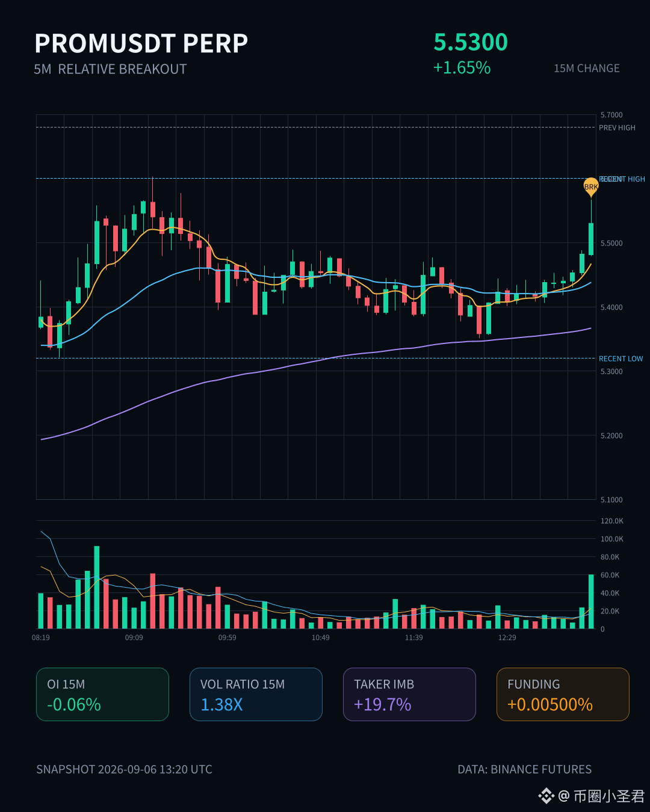Click the 12:29 time axis label
The image size is (650, 812).
pyautogui.click(x=507, y=638)
